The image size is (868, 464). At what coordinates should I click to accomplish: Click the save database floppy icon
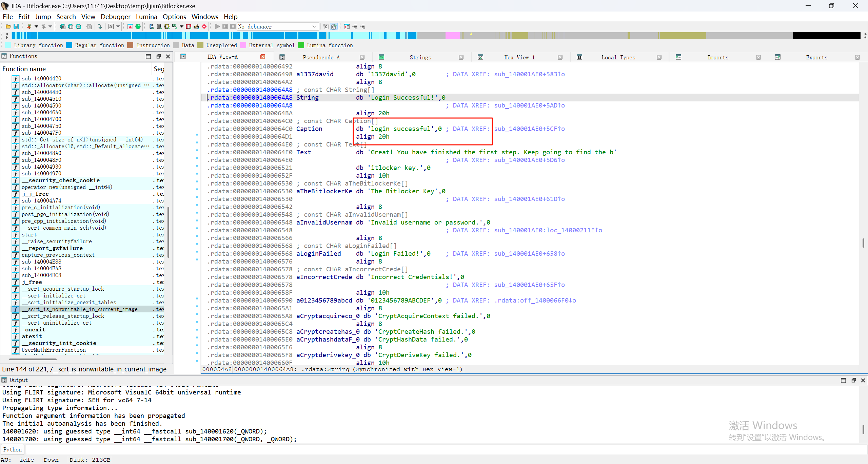[16, 26]
